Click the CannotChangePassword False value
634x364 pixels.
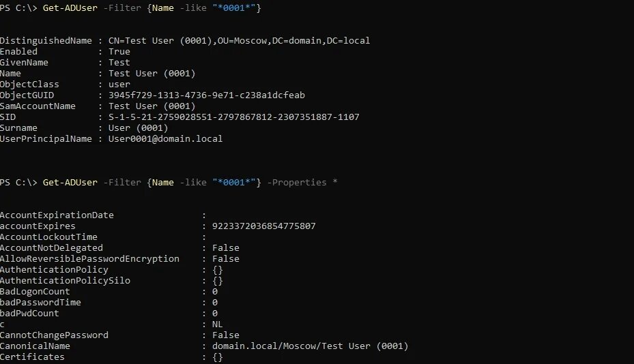tap(226, 335)
